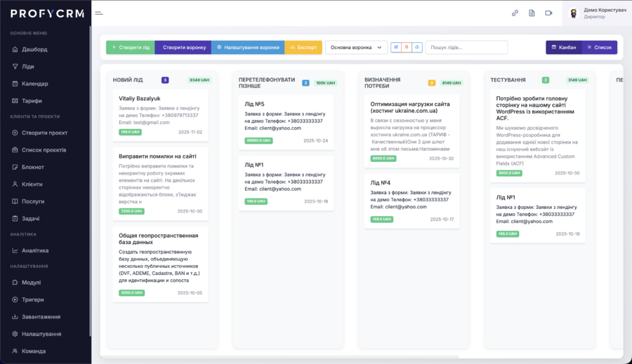The image size is (632, 364).
Task: Open Дашборд in the sidebar
Action: coord(34,49)
